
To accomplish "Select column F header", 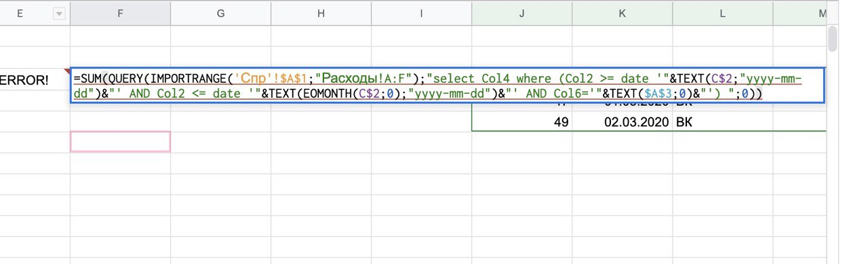I will coord(120,14).
